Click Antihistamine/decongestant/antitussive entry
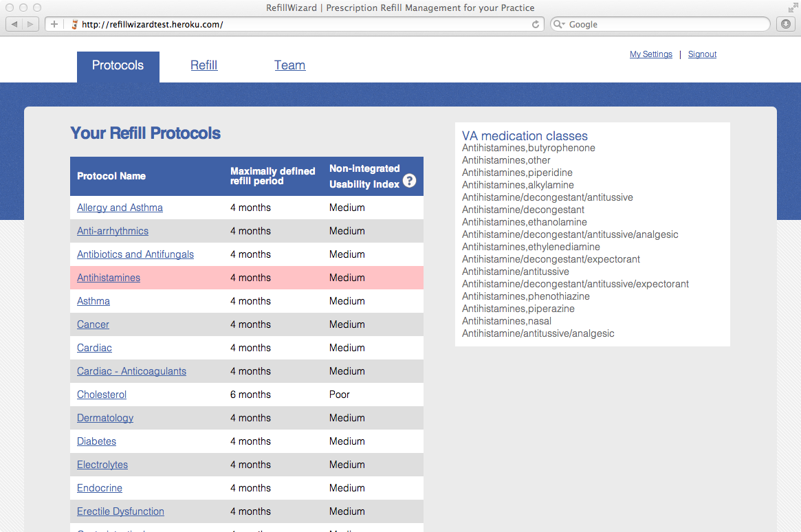Screen dimensions: 801x532 (x=547, y=197)
